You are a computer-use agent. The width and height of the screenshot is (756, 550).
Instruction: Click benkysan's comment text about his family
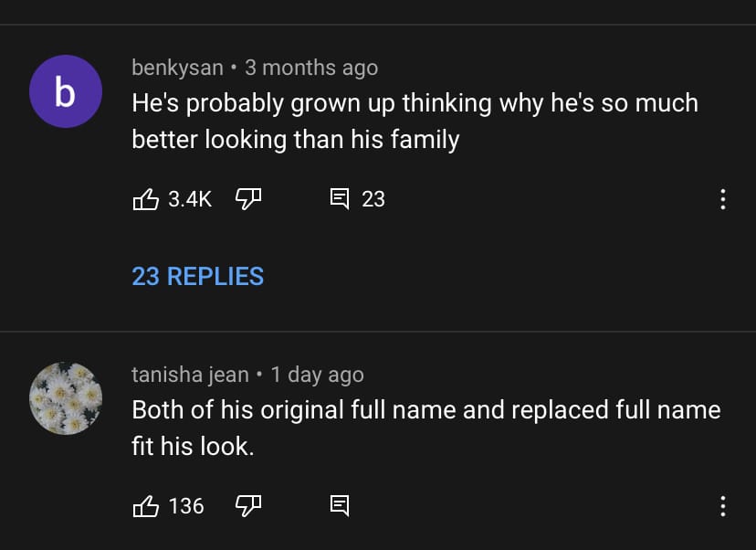tap(415, 121)
